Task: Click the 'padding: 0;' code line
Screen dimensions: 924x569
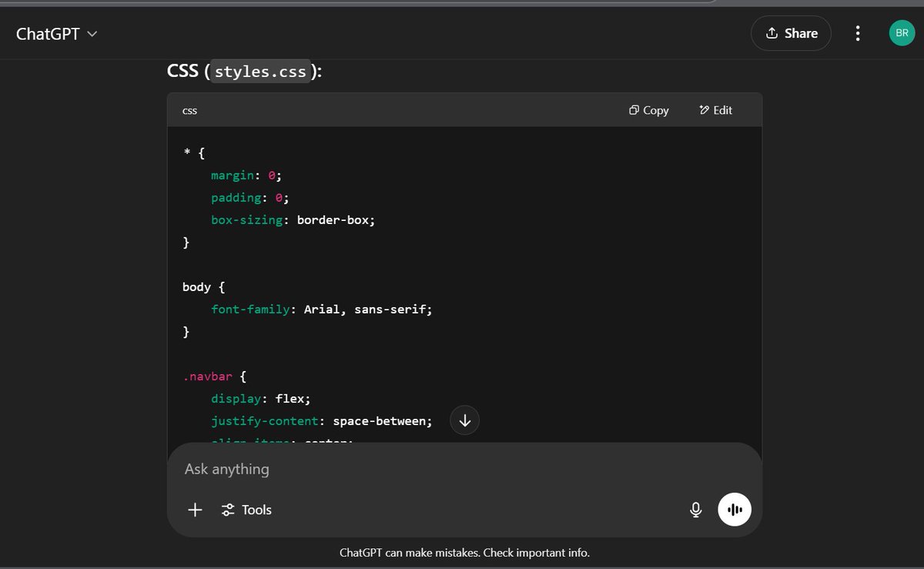Action: pyautogui.click(x=250, y=198)
